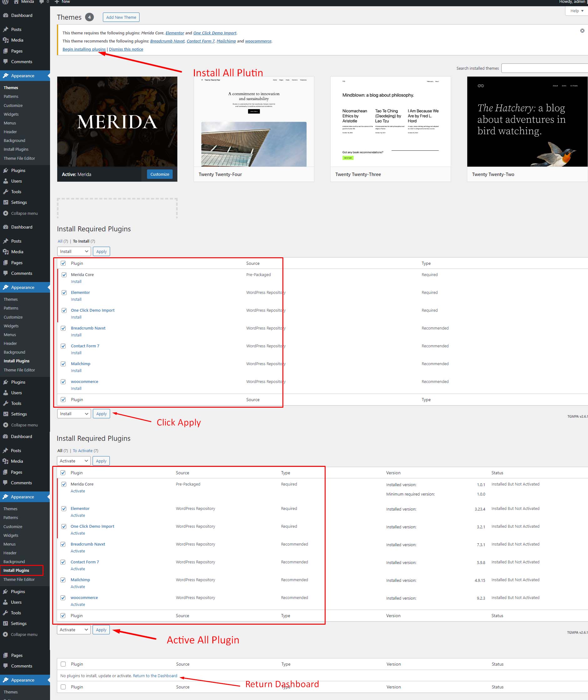Focus the Search installed themes field
The height and width of the screenshot is (700, 588).
[544, 68]
